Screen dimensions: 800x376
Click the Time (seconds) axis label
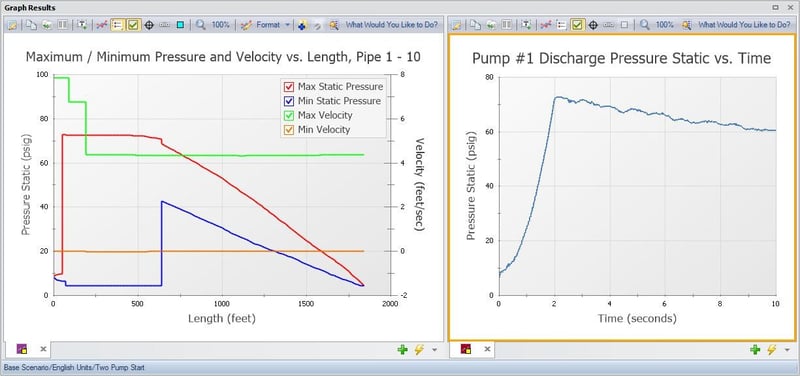click(637, 319)
